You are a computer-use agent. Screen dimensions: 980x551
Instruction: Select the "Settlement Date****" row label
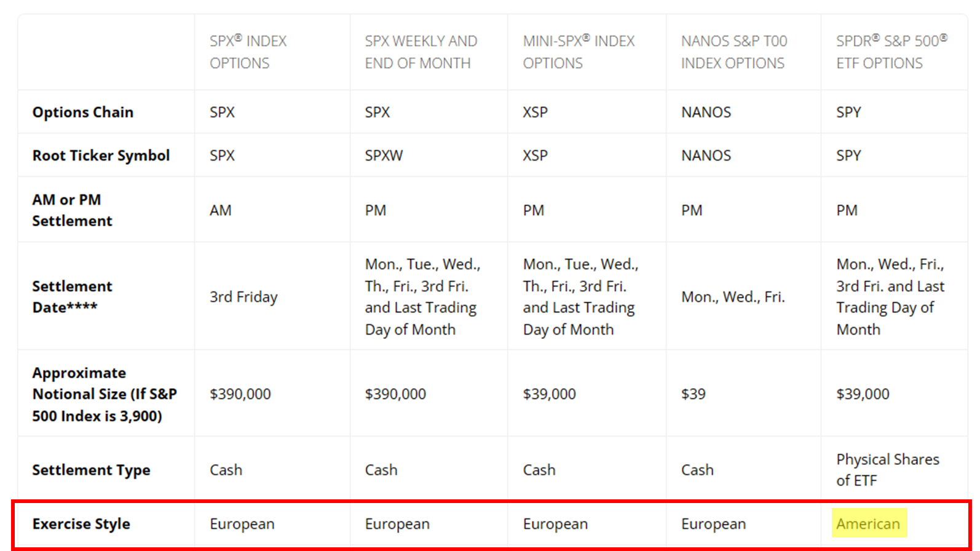pos(72,296)
